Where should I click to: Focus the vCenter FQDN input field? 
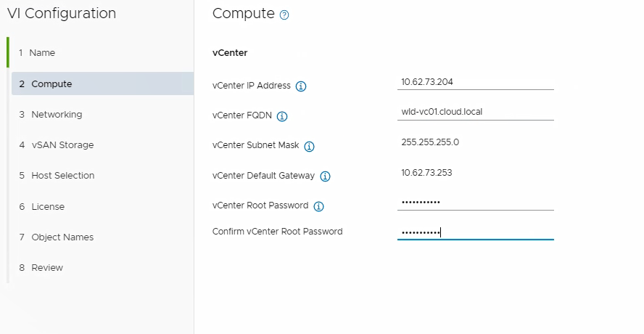(x=475, y=113)
